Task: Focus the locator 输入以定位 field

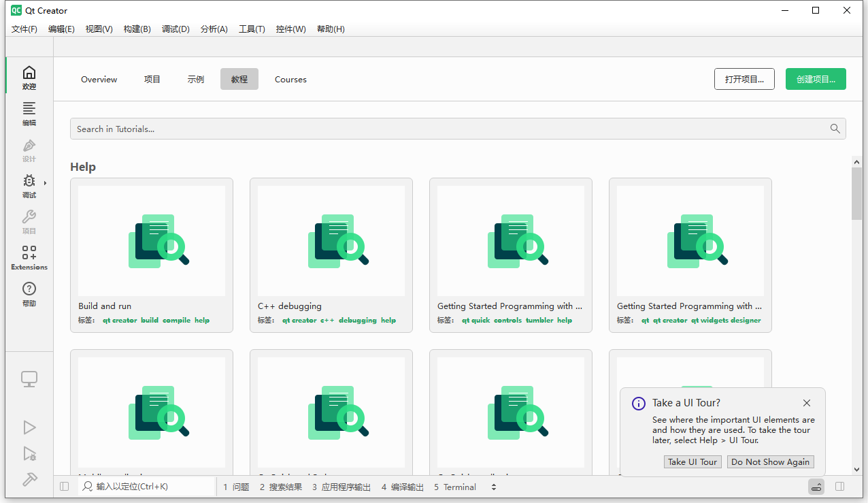Action: click(x=146, y=487)
